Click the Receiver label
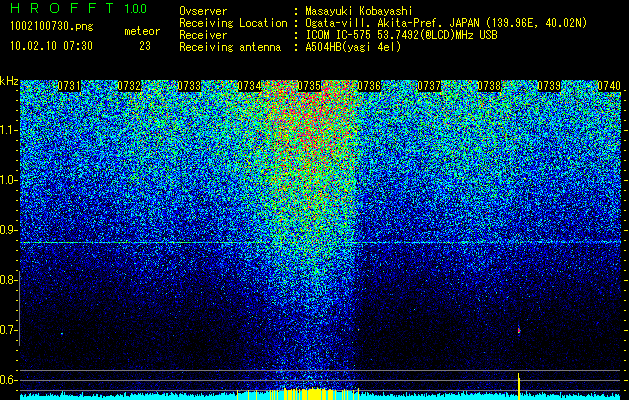Screen dimensions: 629x400 (203, 35)
